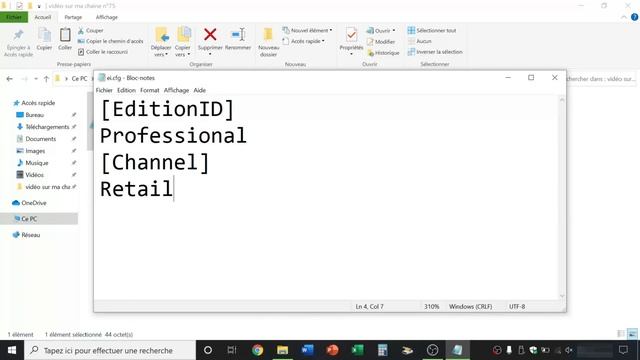Click the Windows Start button
Viewport: 640px width, 360px height.
[12, 350]
